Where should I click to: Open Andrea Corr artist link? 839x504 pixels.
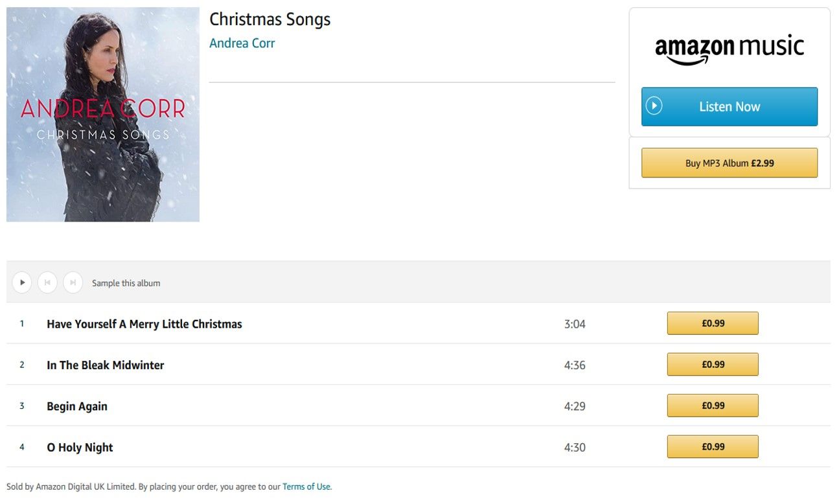242,43
